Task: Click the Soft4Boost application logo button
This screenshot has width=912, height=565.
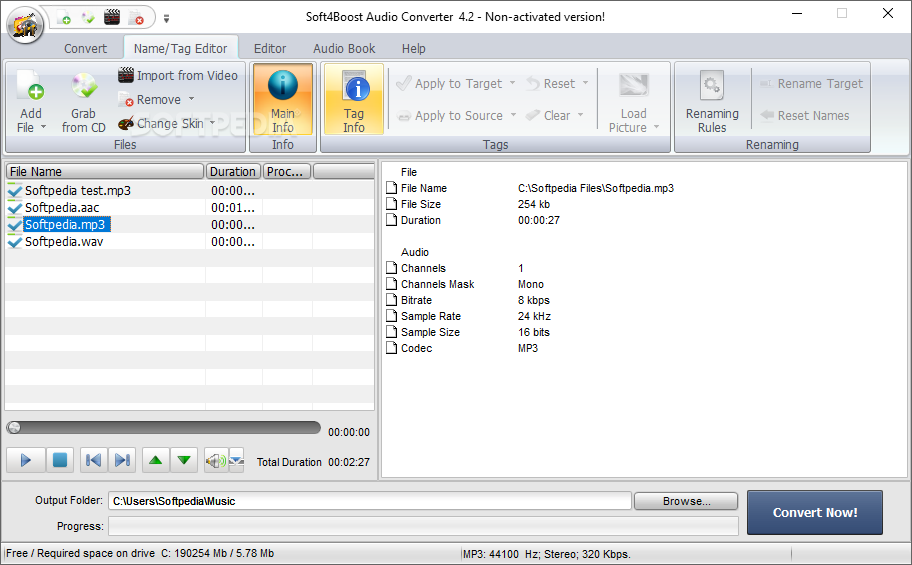Action: [25, 25]
